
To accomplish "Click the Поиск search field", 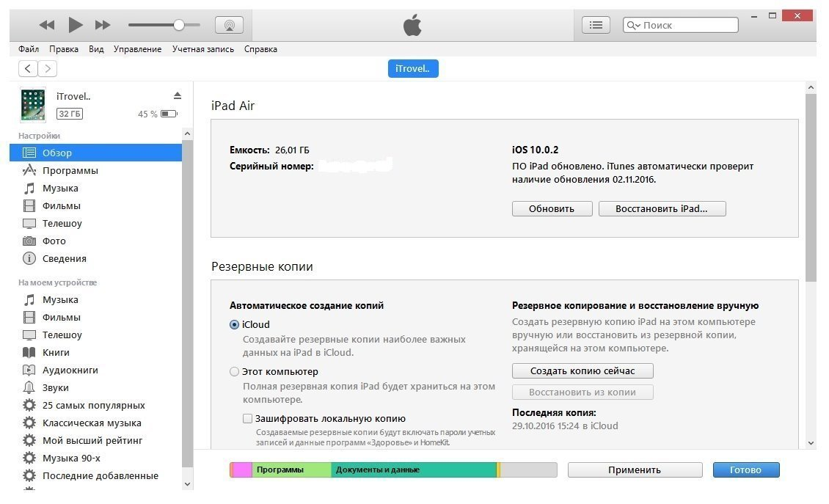I will [x=680, y=25].
